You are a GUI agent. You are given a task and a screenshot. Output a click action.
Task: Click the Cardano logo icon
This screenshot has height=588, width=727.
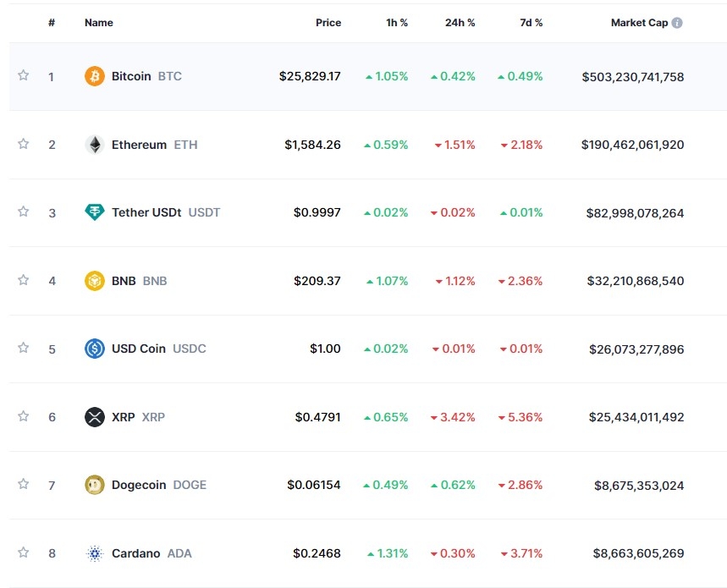pos(95,553)
